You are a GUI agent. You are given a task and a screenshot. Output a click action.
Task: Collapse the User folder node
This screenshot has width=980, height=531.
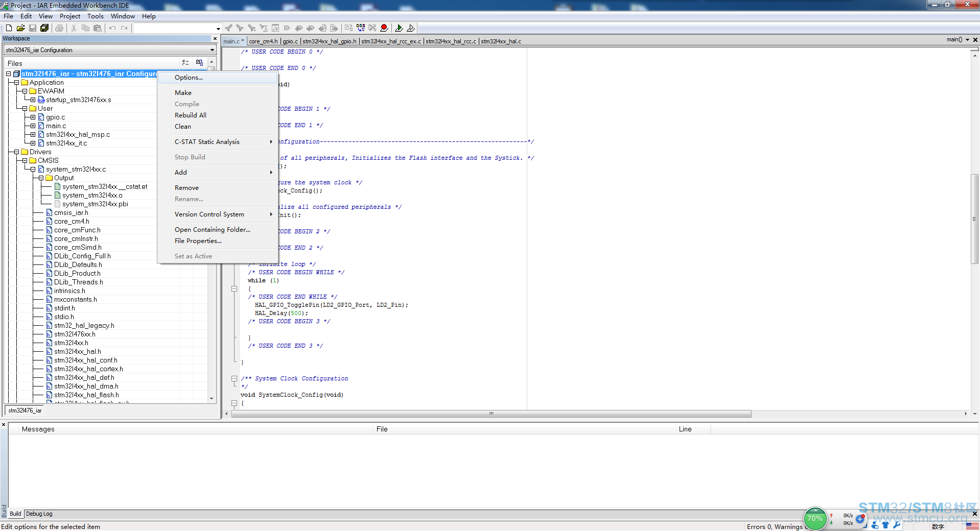click(25, 109)
